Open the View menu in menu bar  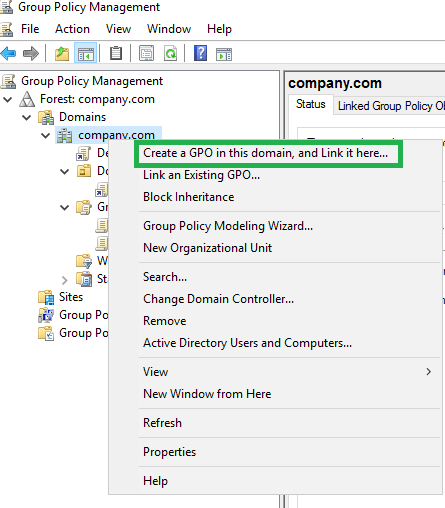click(x=118, y=29)
